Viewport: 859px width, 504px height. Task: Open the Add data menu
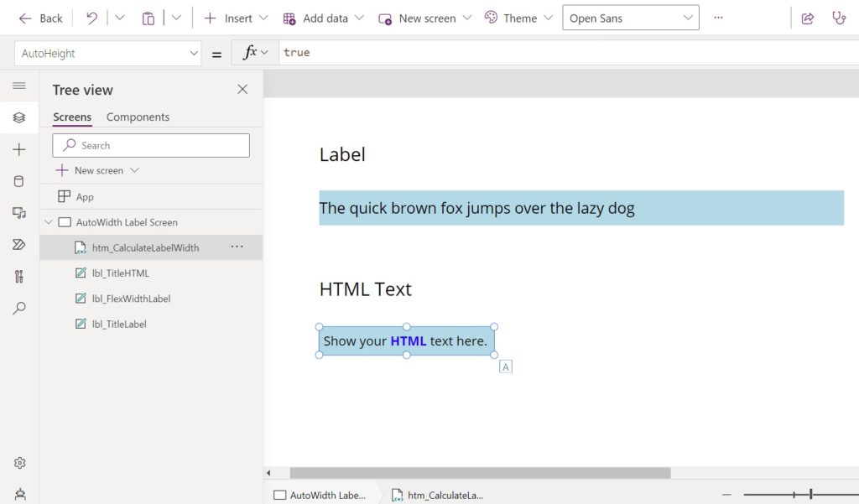pyautogui.click(x=323, y=18)
